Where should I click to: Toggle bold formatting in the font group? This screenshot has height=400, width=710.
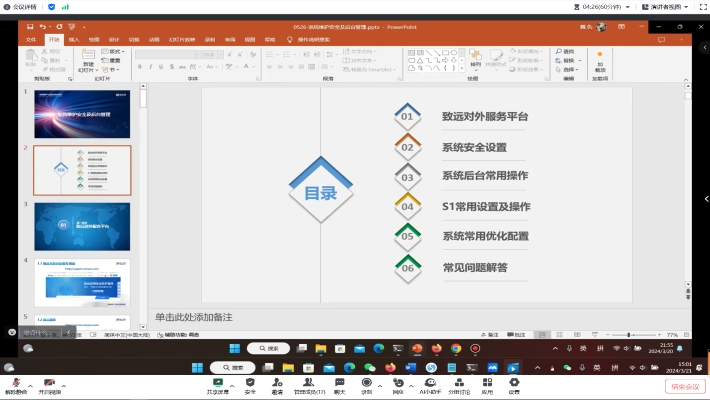(140, 67)
